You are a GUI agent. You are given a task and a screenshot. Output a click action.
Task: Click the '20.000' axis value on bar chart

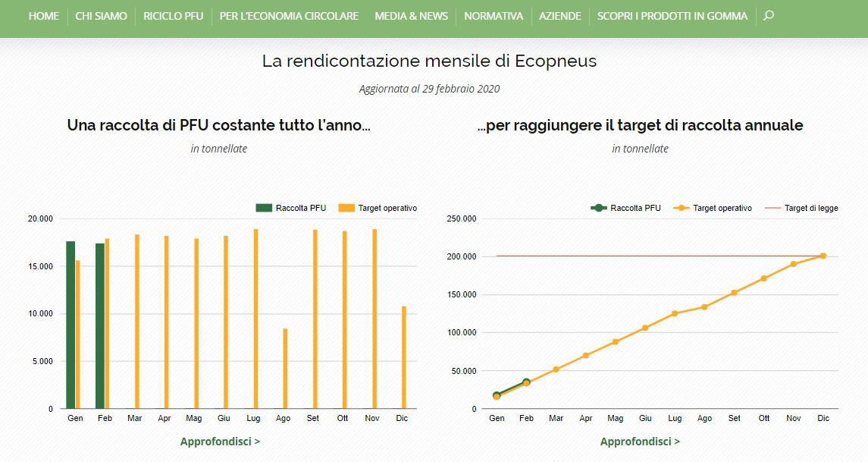coord(40,218)
